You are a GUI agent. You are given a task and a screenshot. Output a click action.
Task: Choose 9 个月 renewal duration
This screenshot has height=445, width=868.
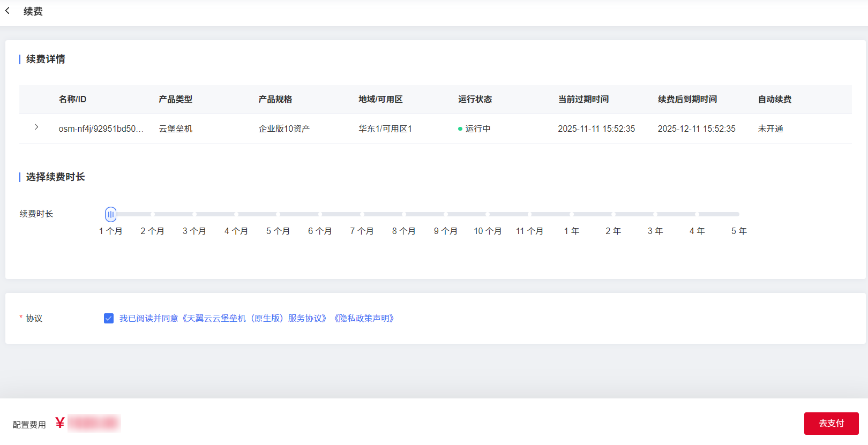point(446,214)
